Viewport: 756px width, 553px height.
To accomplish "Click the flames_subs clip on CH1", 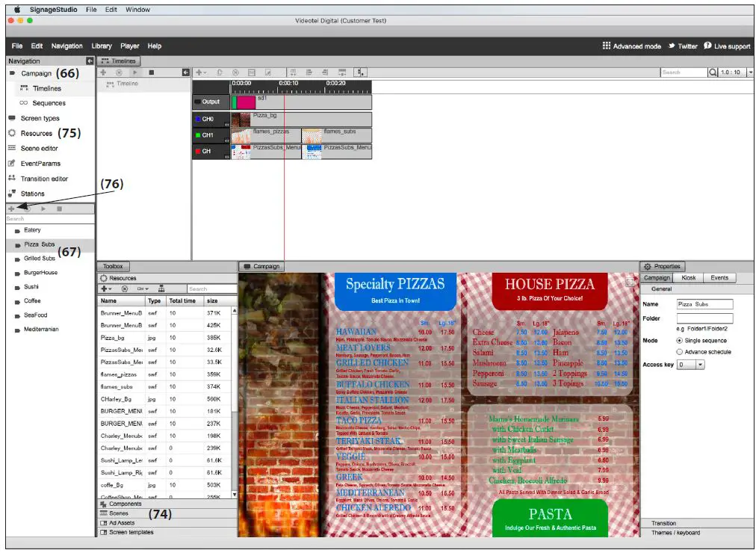I will pos(336,135).
